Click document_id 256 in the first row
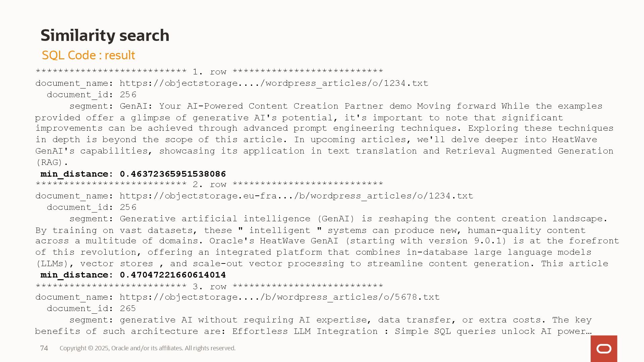This screenshot has height=362, width=644. [x=128, y=95]
